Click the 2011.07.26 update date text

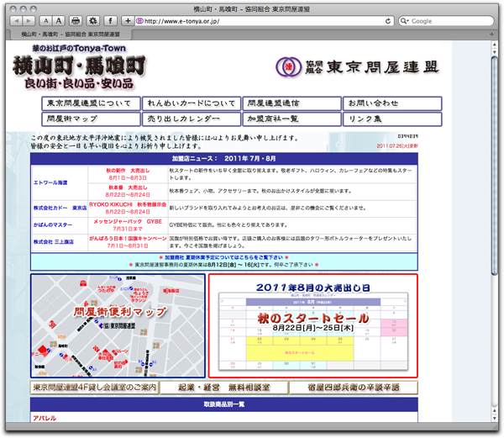[397, 146]
